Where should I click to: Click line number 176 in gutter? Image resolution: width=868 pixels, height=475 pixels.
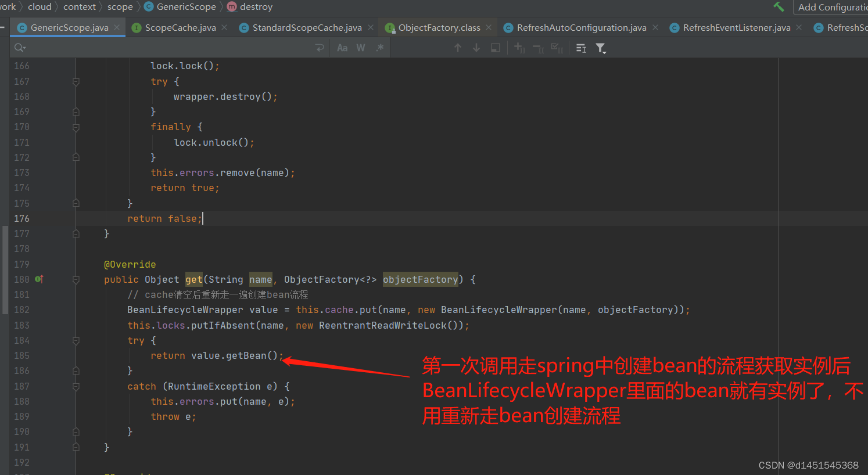pos(21,218)
